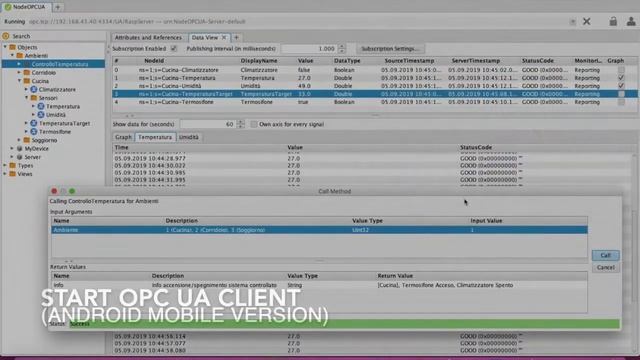
Task: Sort by the DisplayName column header
Action: [259, 60]
